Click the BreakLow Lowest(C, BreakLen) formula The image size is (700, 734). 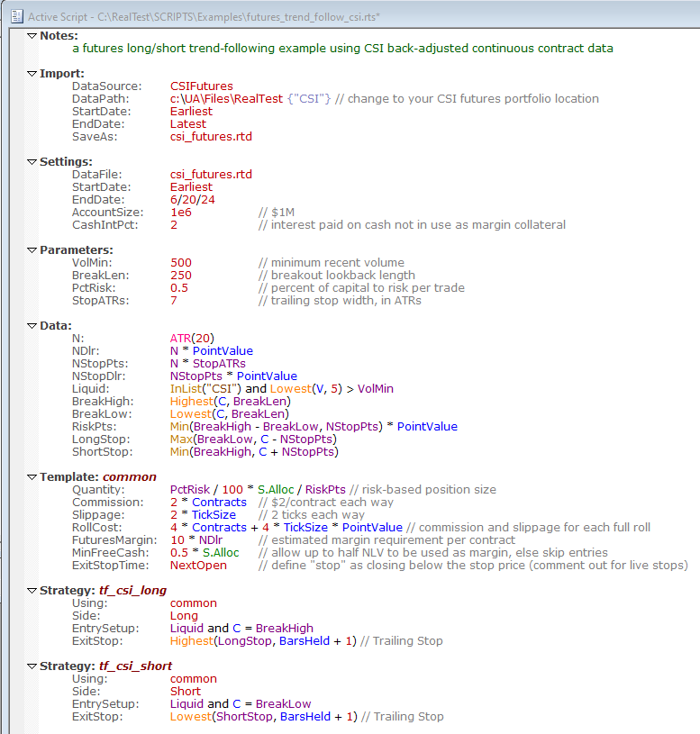[x=230, y=414]
